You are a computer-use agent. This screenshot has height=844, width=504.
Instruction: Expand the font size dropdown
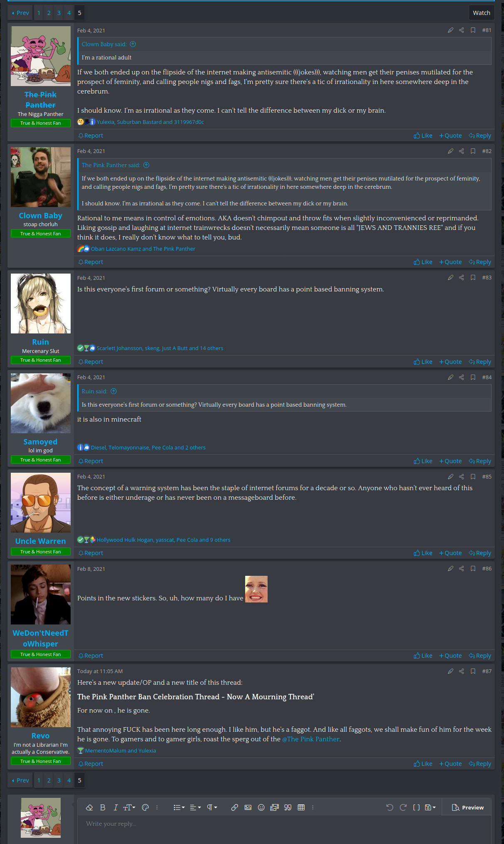point(129,807)
